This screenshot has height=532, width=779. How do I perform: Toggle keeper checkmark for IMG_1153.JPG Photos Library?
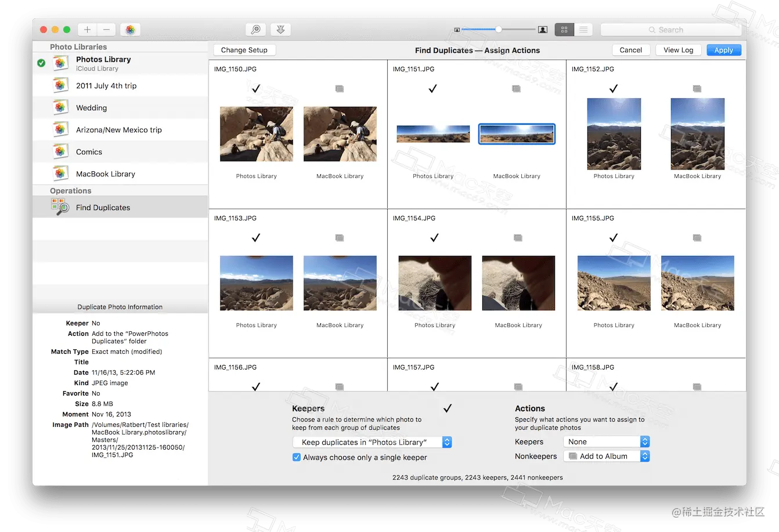256,238
